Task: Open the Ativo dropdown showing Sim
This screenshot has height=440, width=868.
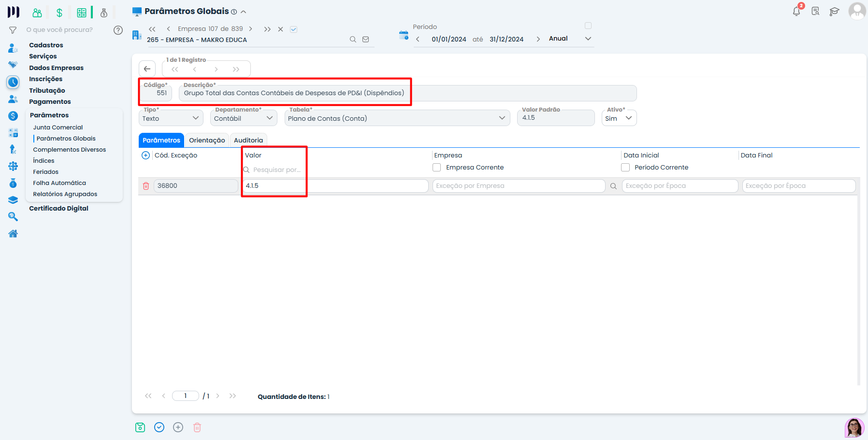Action: 619,118
